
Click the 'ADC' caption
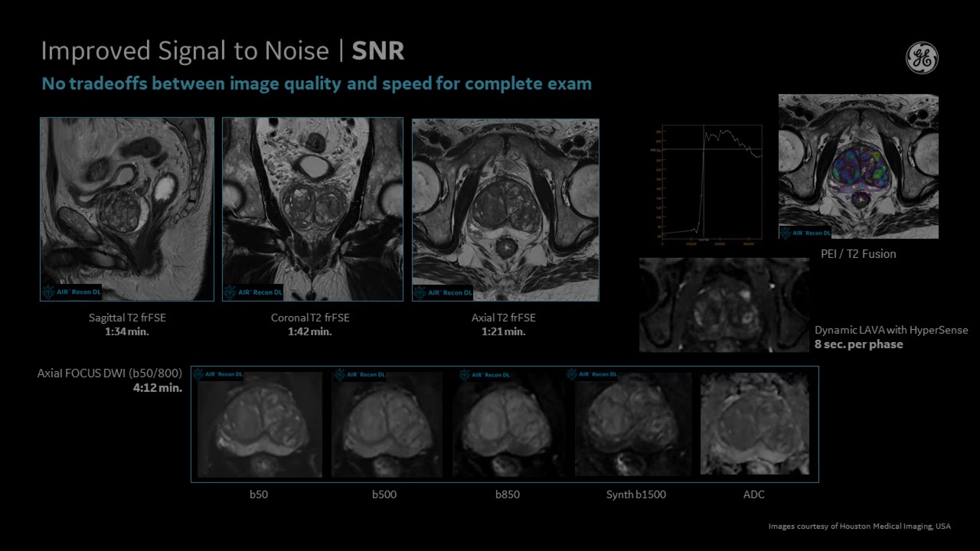click(754, 494)
